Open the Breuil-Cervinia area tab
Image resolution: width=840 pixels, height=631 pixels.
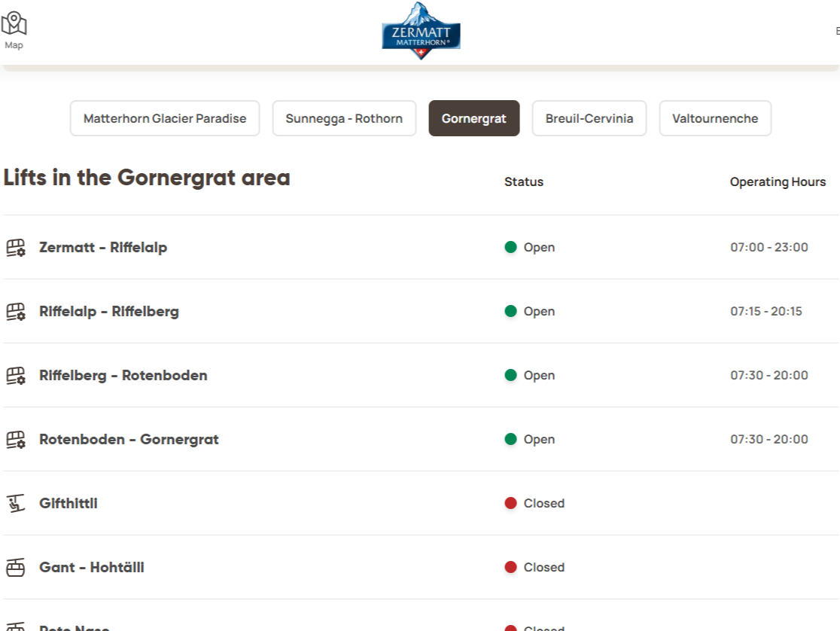coord(589,118)
